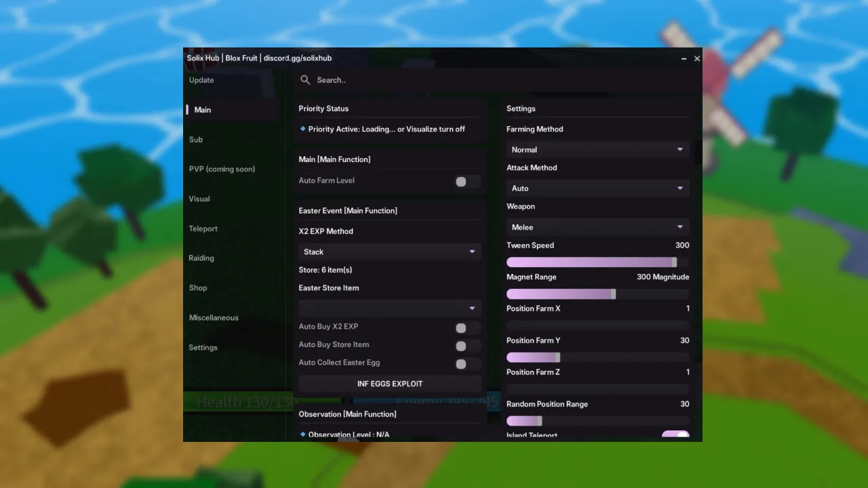Open the X2 EXP Method dropdown
868x488 pixels.
click(390, 251)
